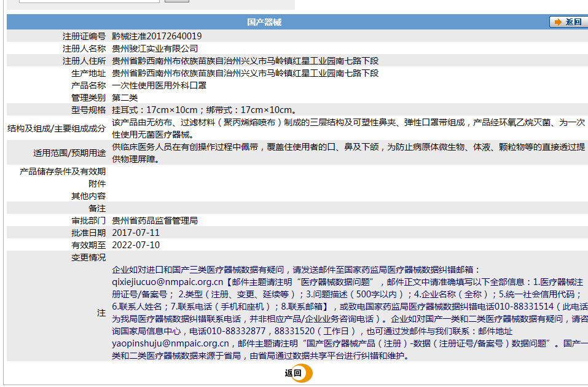The image size is (588, 387).
Task: Click management category value 第二类
Action: tap(125, 97)
